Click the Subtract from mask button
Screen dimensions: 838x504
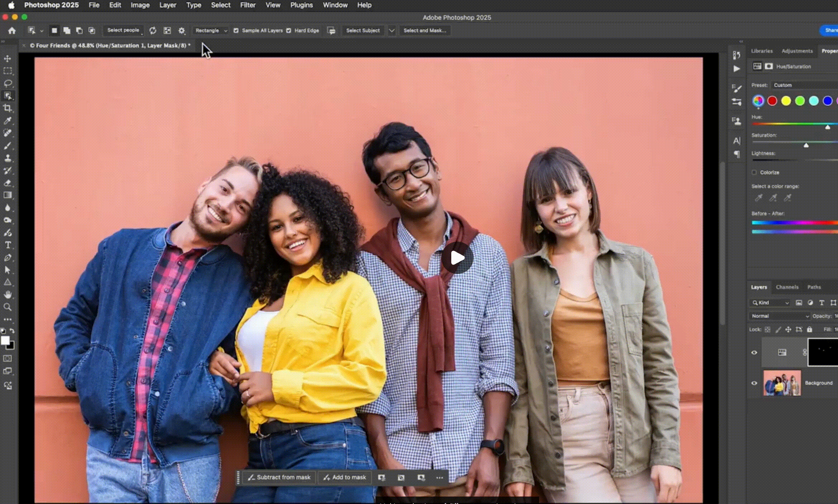(x=279, y=477)
